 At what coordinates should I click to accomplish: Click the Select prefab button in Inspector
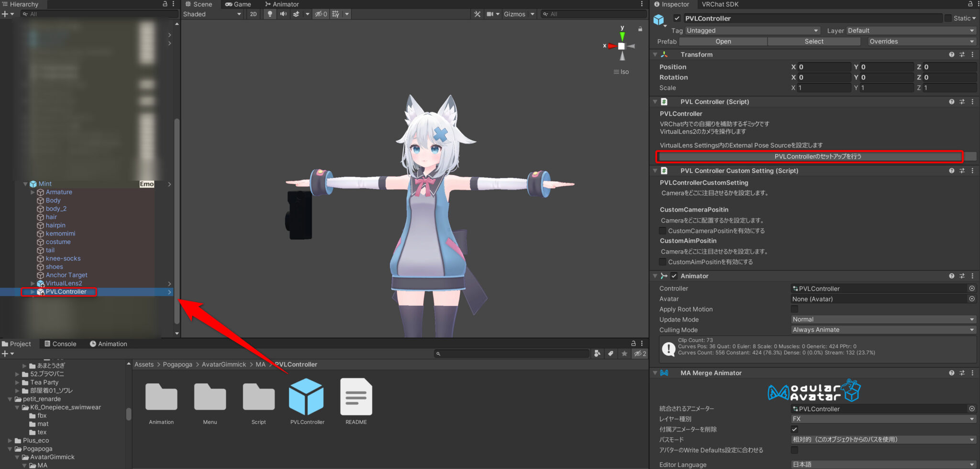click(x=813, y=41)
